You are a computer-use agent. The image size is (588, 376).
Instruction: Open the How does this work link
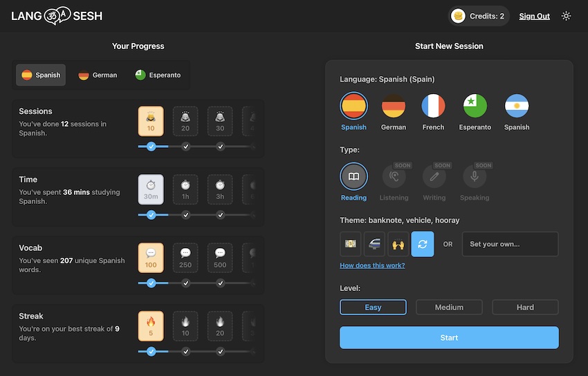(372, 265)
